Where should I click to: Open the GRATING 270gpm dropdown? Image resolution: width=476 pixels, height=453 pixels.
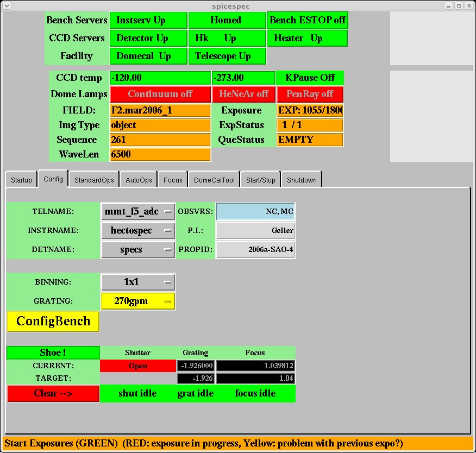138,301
